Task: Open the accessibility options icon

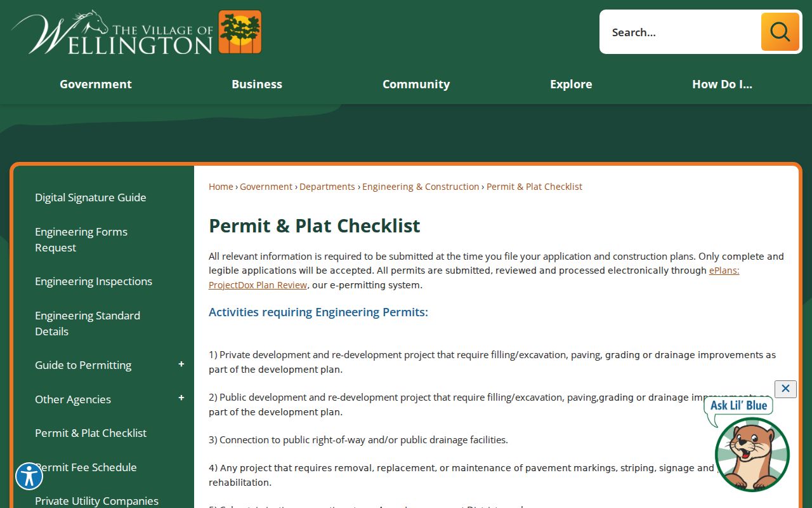Action: click(29, 476)
